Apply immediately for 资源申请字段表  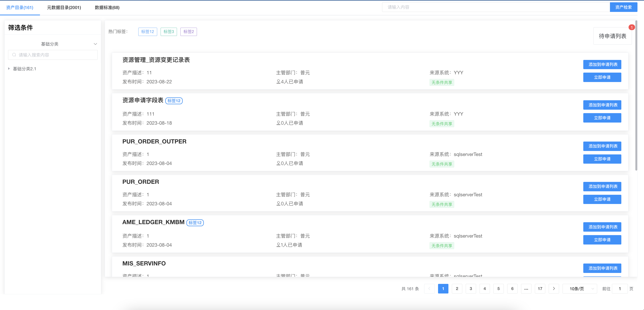click(x=602, y=118)
